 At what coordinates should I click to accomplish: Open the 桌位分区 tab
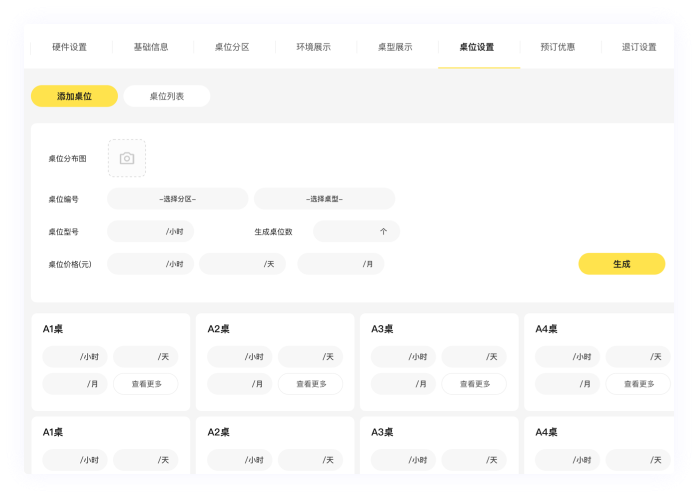click(x=232, y=47)
